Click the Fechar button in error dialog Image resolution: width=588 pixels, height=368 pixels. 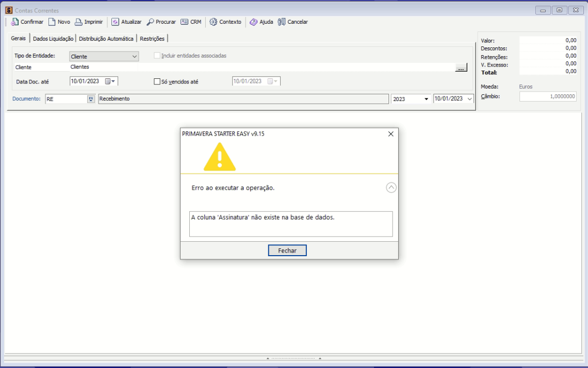click(x=287, y=250)
